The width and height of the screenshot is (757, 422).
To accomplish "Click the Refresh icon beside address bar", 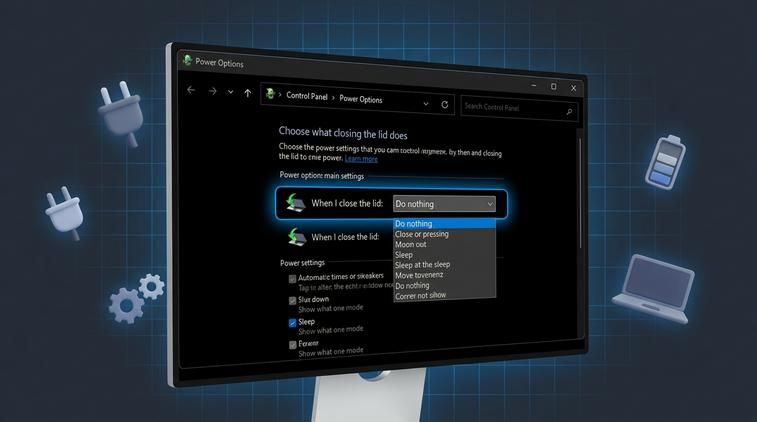I will click(x=445, y=104).
